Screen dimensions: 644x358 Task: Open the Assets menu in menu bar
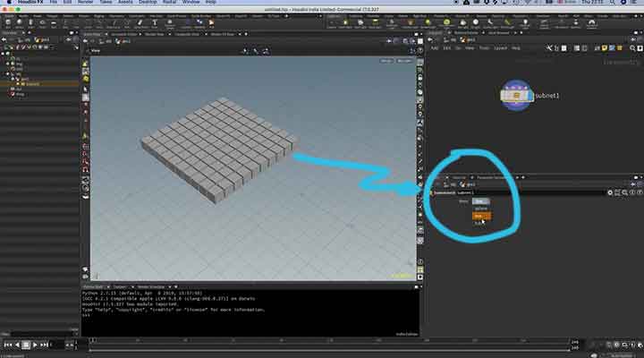tap(125, 2)
